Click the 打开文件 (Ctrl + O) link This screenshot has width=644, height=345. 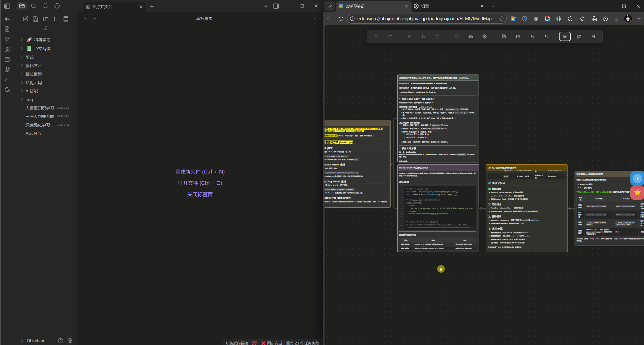200,183
